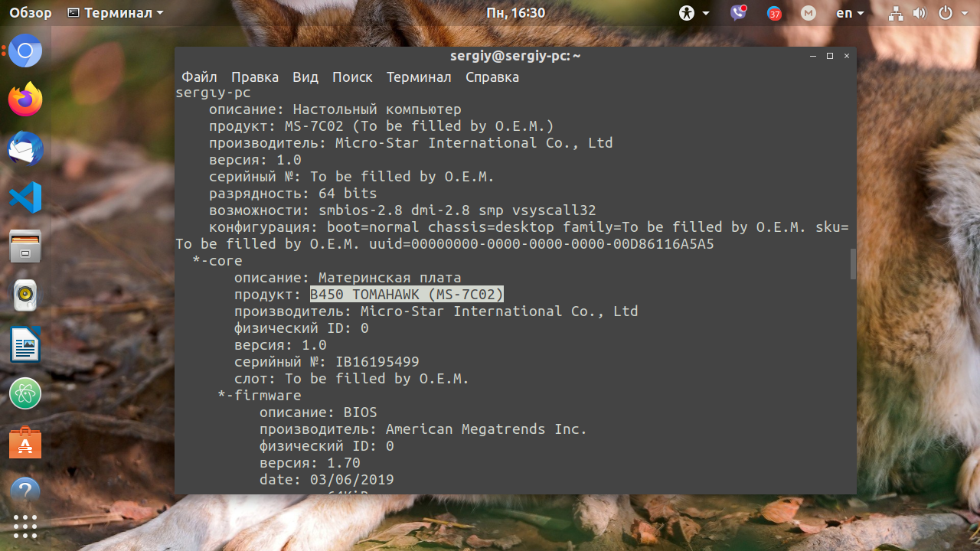Open Rhythmbox speaker icon in the dock
The height and width of the screenshot is (551, 980).
[25, 296]
